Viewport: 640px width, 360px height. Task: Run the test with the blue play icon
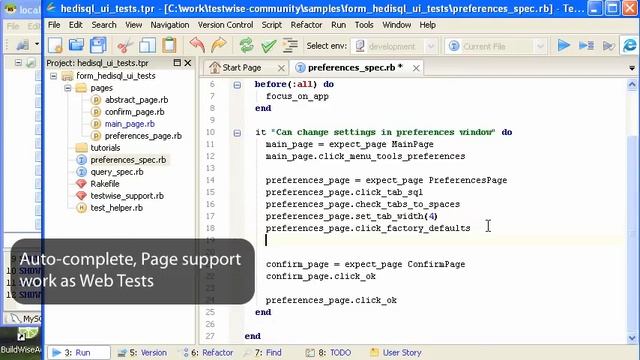pyautogui.click(x=564, y=46)
